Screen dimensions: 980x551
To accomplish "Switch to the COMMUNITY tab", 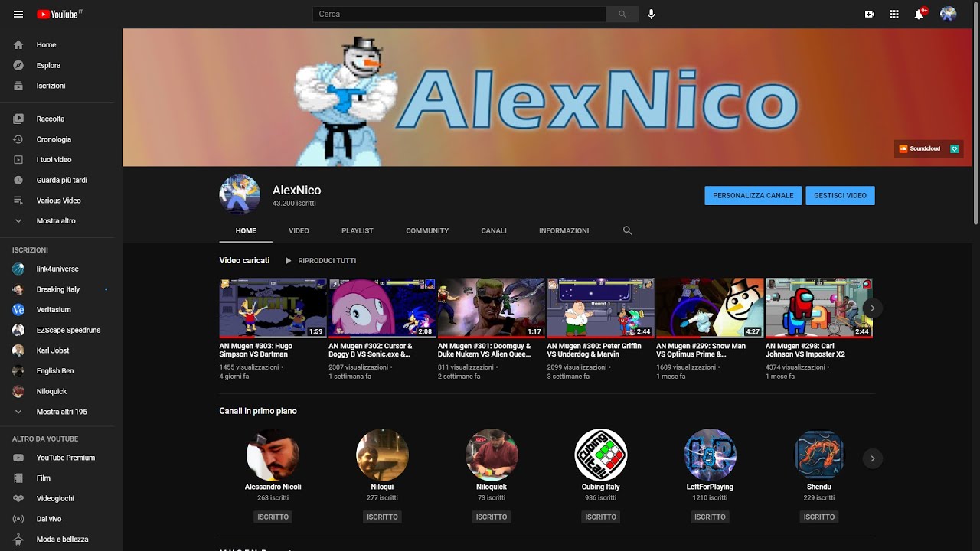I will pyautogui.click(x=427, y=230).
